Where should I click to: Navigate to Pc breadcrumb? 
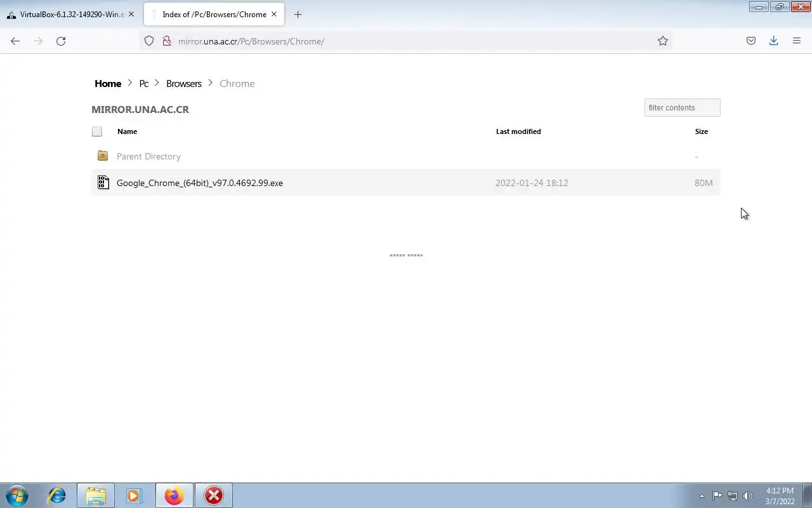coord(144,83)
